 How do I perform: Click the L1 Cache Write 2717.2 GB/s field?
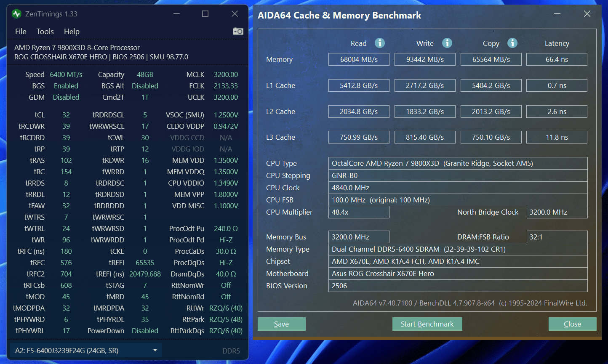(x=425, y=85)
